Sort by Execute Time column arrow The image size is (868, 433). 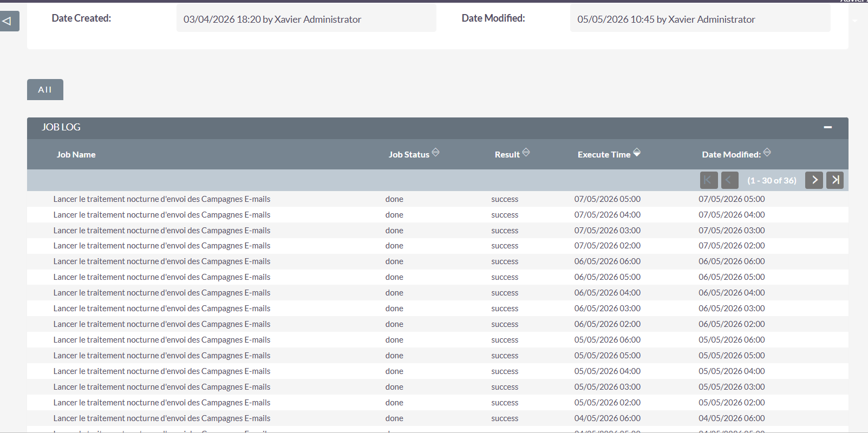click(637, 153)
